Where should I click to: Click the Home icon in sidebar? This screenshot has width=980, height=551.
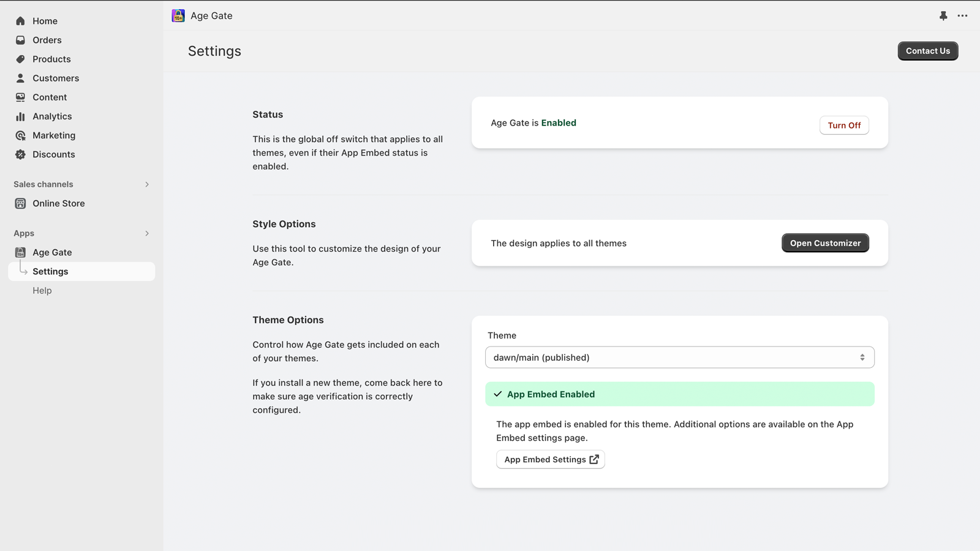pyautogui.click(x=20, y=20)
